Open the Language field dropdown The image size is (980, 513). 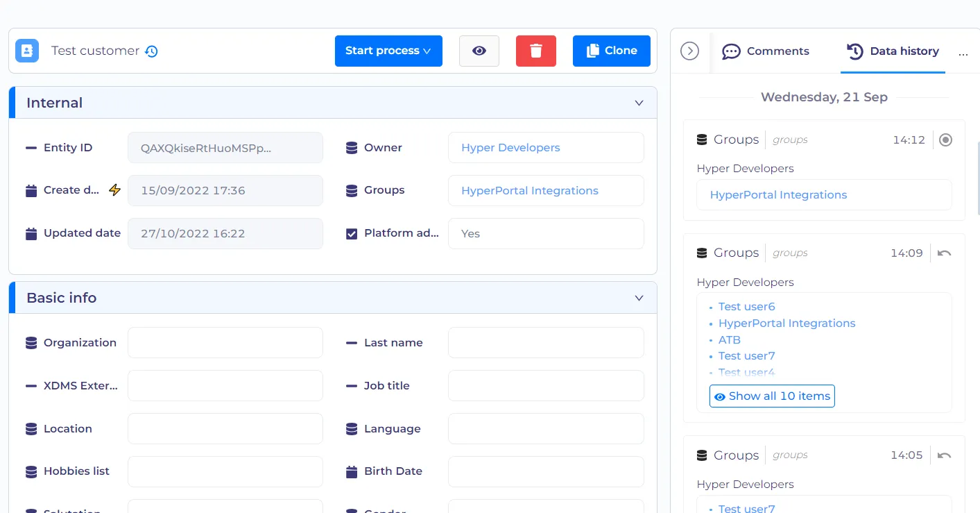tap(546, 429)
